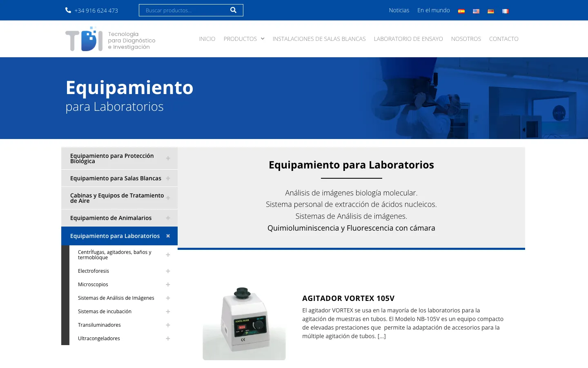
Task: Select the Electroforesis subcategory label
Action: coord(94,271)
